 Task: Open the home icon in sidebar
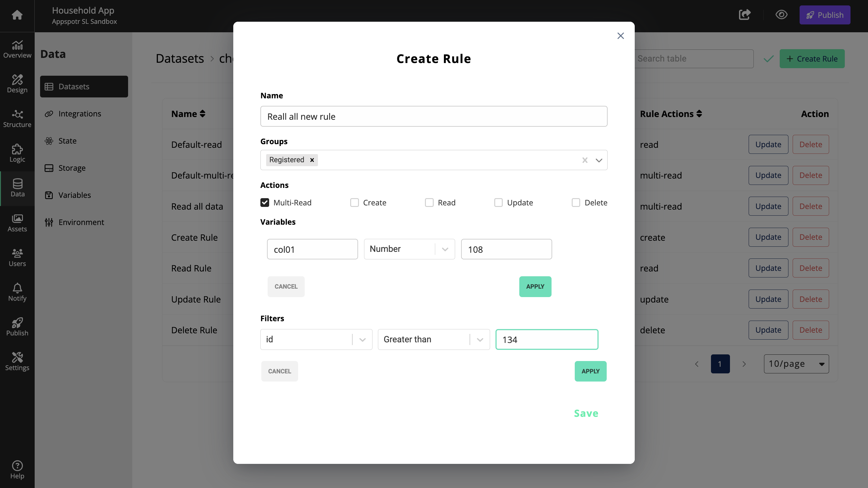tap(17, 15)
